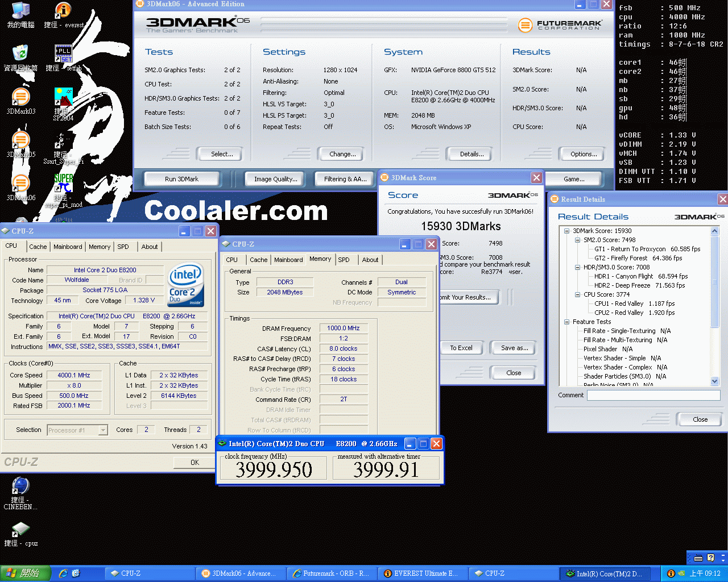Click Internet Explorer quick launch icon

click(x=63, y=573)
